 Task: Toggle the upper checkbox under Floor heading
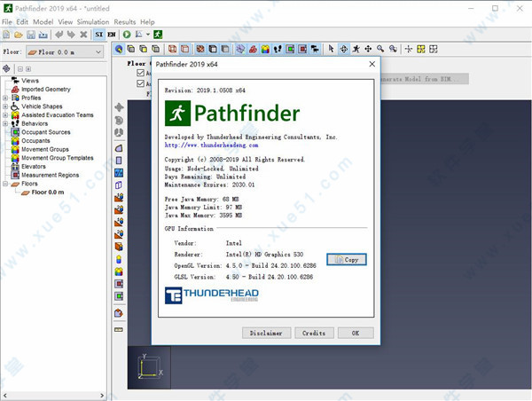coord(140,73)
